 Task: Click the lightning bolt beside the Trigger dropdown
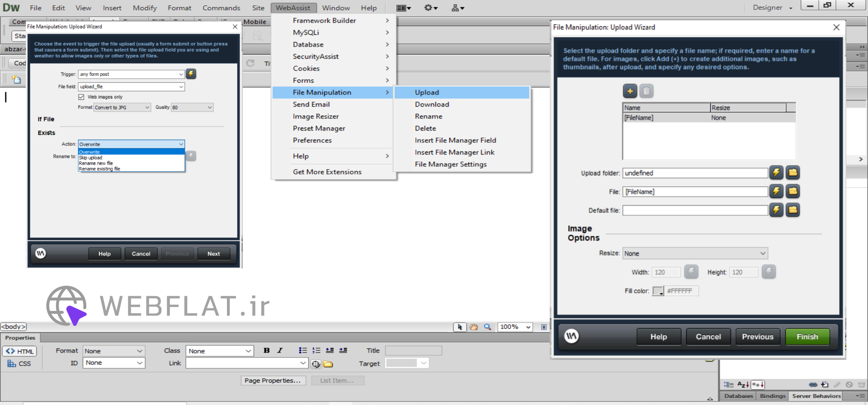tap(191, 74)
